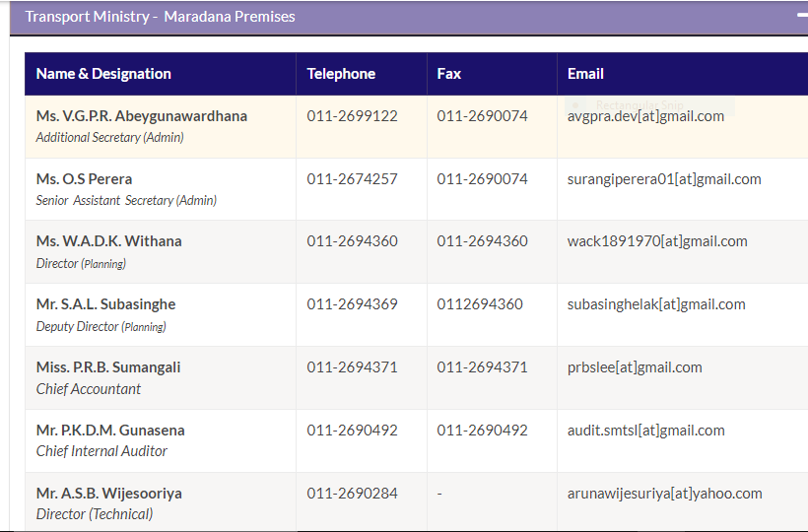Screen dimensions: 808x532
Task: Click email surangiperera01[at]gmail.com
Action: [663, 179]
